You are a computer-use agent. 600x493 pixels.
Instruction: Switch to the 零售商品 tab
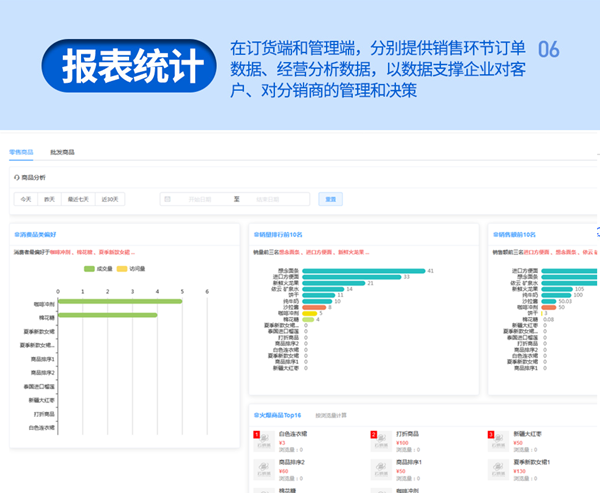click(x=21, y=152)
